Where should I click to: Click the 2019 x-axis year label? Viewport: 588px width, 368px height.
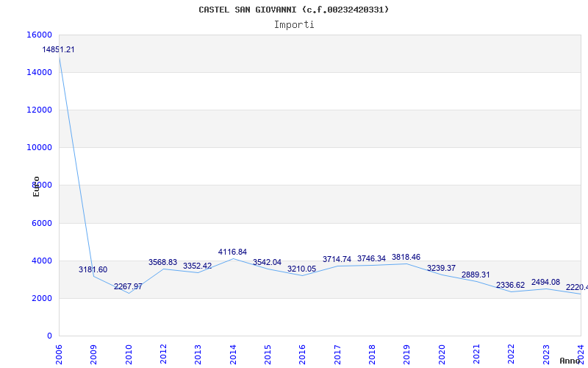(406, 355)
